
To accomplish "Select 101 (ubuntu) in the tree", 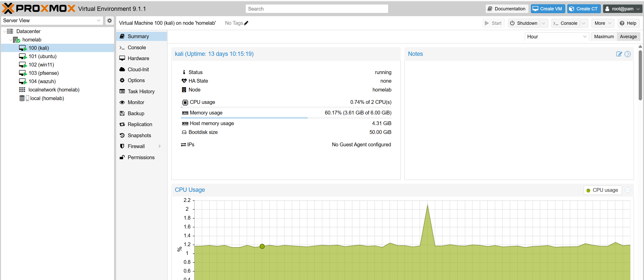I will 58,56.
